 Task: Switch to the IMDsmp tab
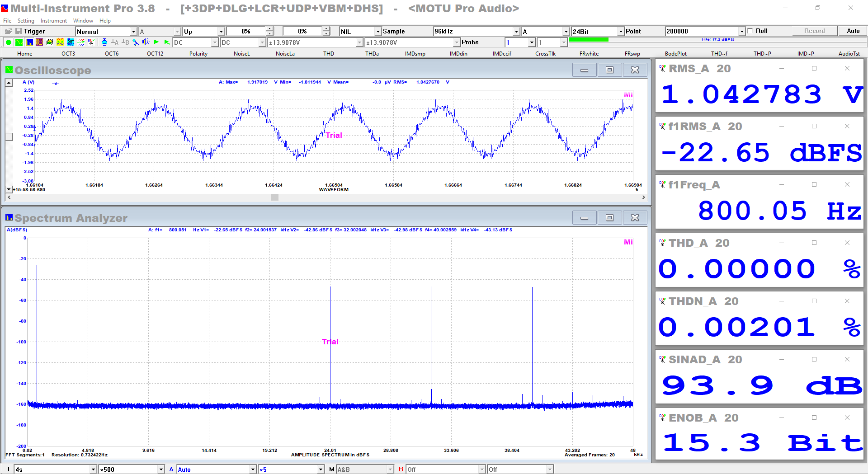coord(415,53)
